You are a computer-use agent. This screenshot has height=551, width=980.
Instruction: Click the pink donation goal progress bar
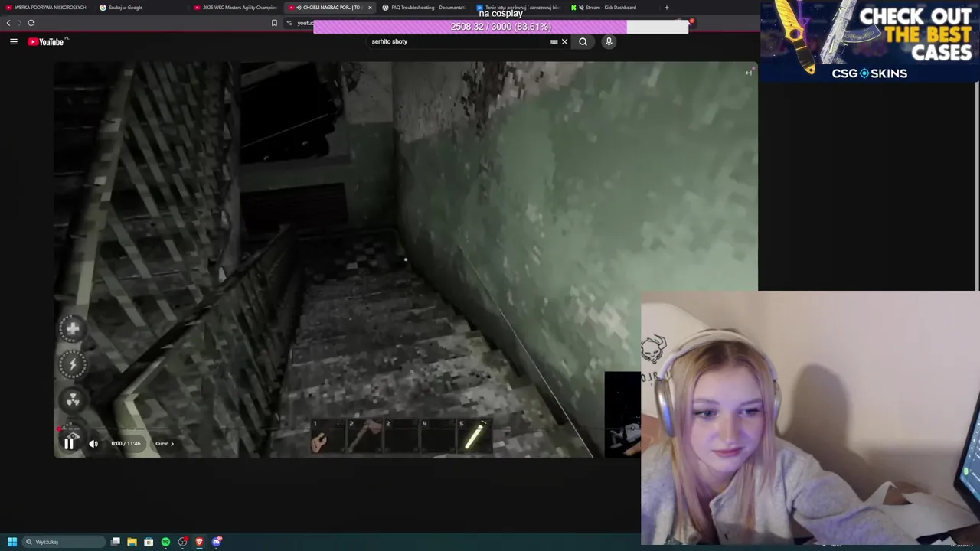click(x=501, y=27)
